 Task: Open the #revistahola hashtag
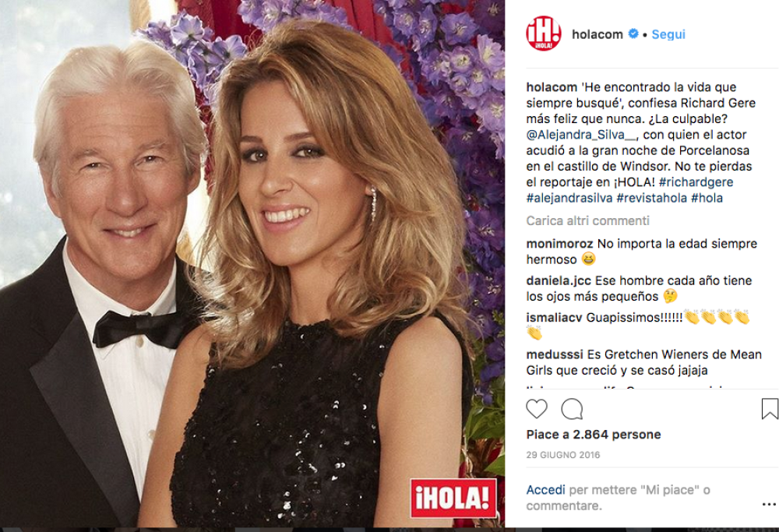652,198
